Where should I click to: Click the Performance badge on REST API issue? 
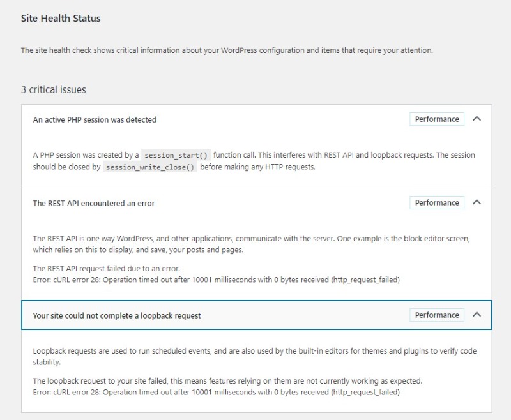coord(437,203)
